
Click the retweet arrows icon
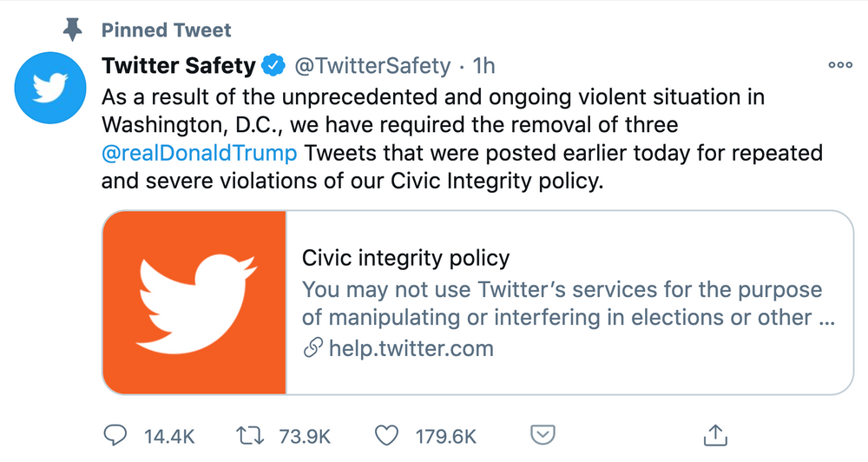pos(250,436)
